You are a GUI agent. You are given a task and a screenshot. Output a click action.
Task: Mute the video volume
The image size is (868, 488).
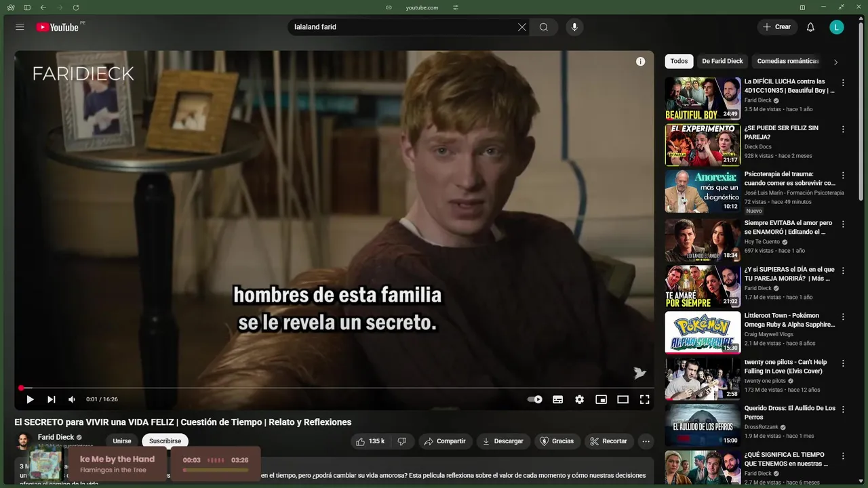[72, 400]
